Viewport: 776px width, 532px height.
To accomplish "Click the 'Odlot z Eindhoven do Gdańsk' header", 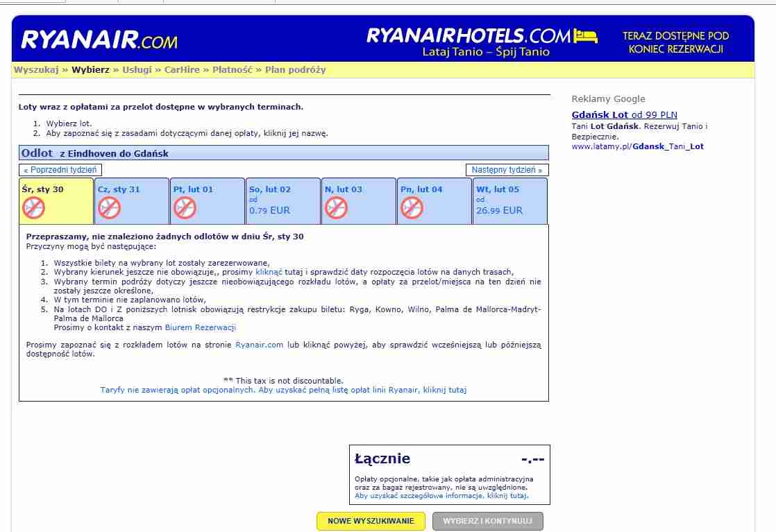I will point(284,153).
